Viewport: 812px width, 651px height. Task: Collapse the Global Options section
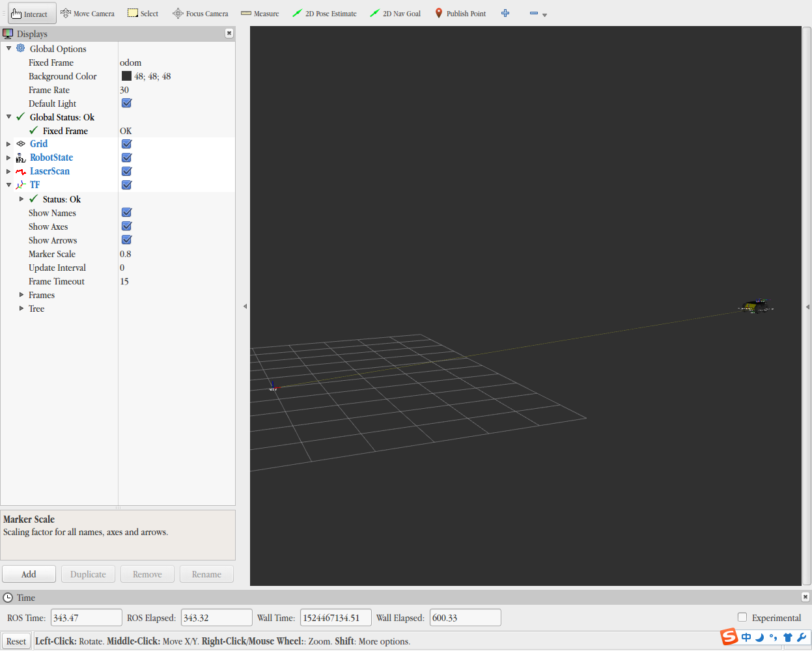point(8,49)
